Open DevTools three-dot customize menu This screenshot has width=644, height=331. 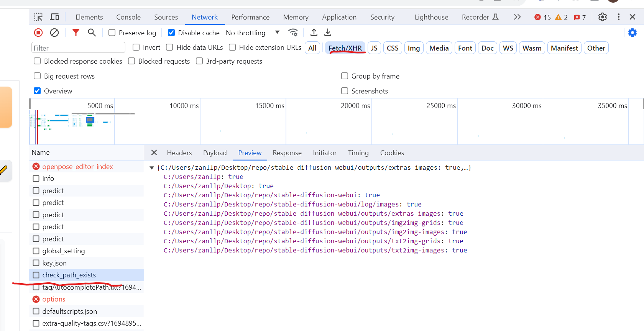618,17
